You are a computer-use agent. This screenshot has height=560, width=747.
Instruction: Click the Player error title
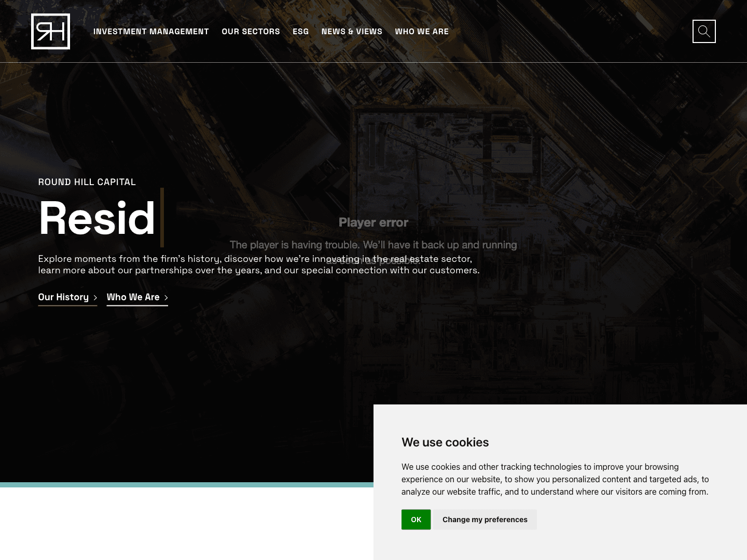(x=373, y=222)
